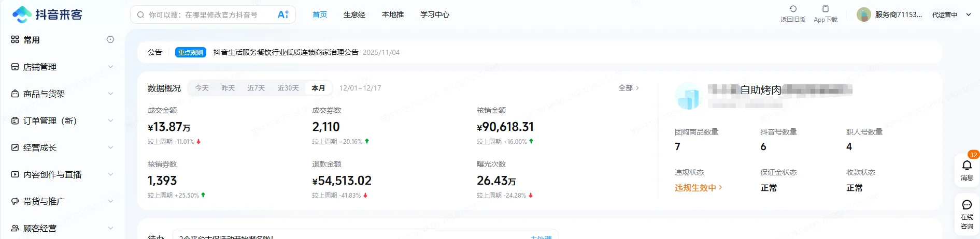Click the 订单管理 clipboard icon
This screenshot has height=239, width=980.
[15, 121]
